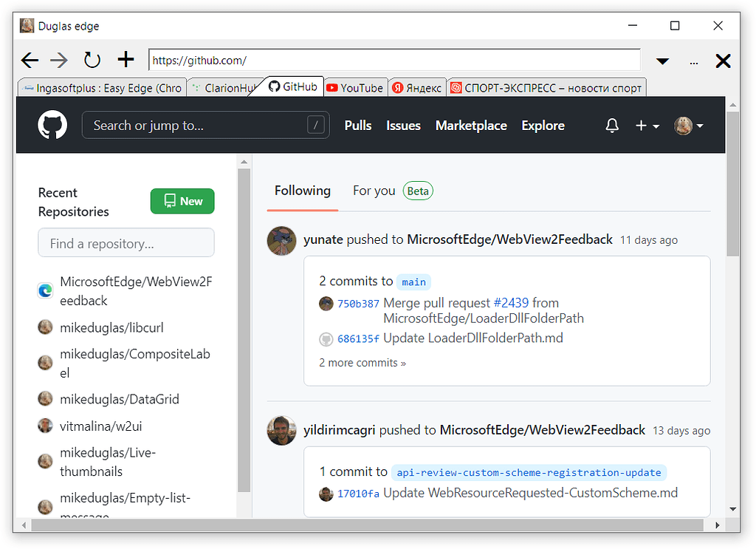Click the mikeduglas/libcurl repository avatar
Screen dimensions: 756x549
click(45, 327)
